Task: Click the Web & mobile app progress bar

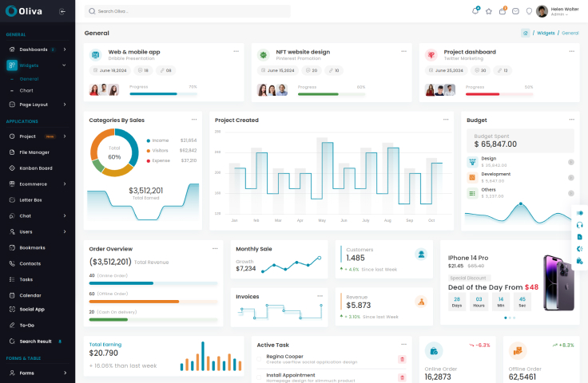Action: (x=163, y=94)
